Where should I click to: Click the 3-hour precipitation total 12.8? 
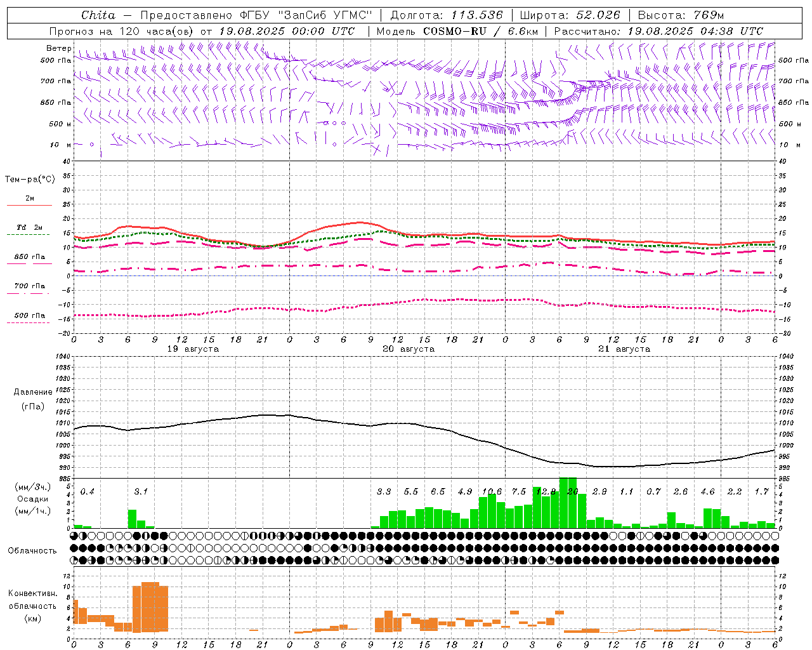(546, 492)
